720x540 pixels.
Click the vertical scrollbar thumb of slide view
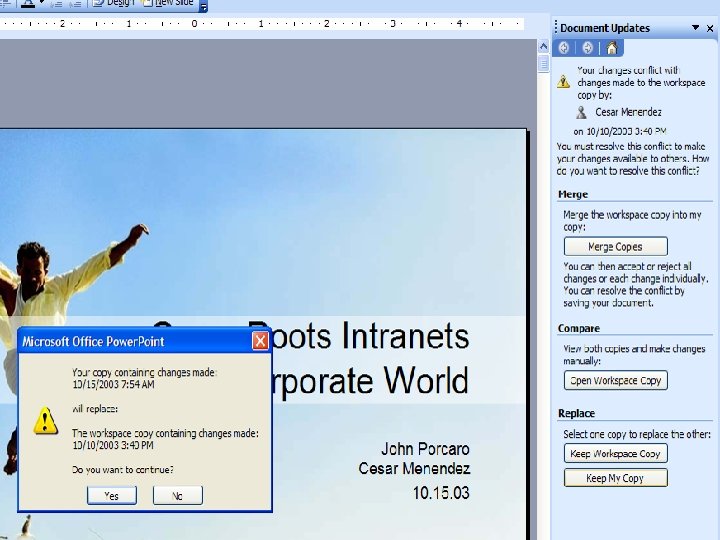pyautogui.click(x=544, y=63)
